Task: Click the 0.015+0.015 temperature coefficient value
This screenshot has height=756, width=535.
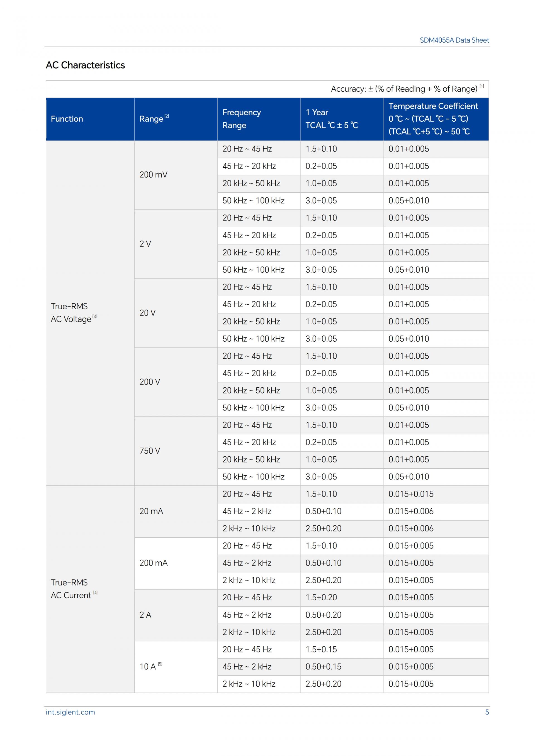Action: pyautogui.click(x=411, y=494)
